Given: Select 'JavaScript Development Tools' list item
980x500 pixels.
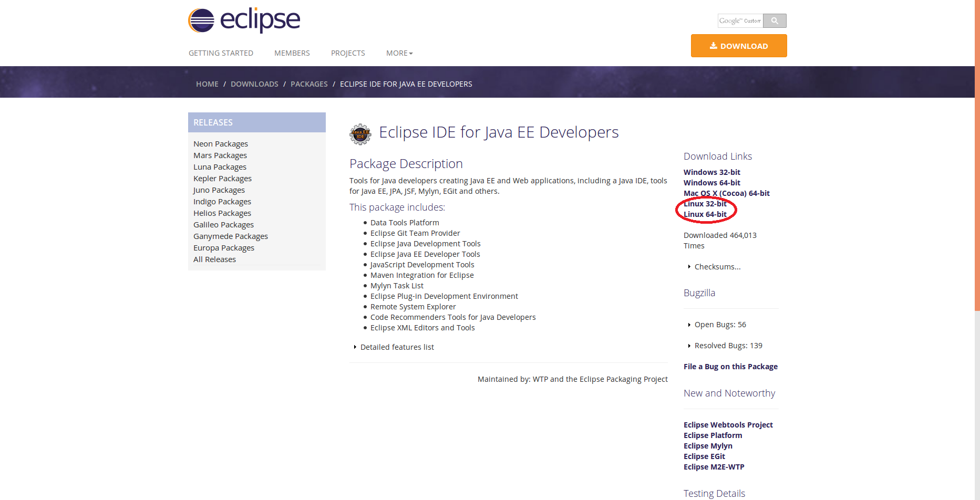Looking at the screenshot, I should (x=422, y=265).
